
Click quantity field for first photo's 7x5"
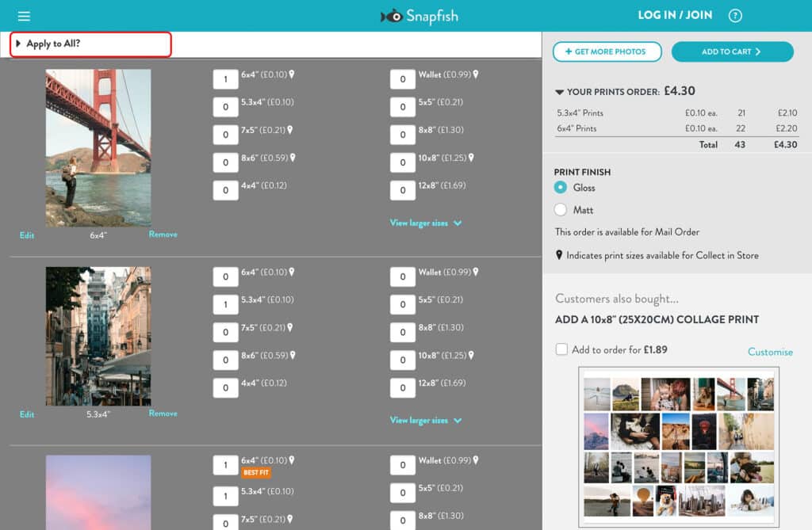pos(225,135)
